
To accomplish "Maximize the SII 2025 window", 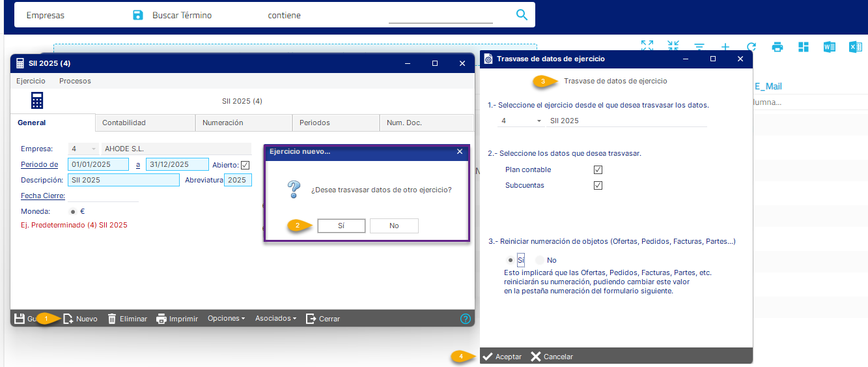I will tap(435, 63).
